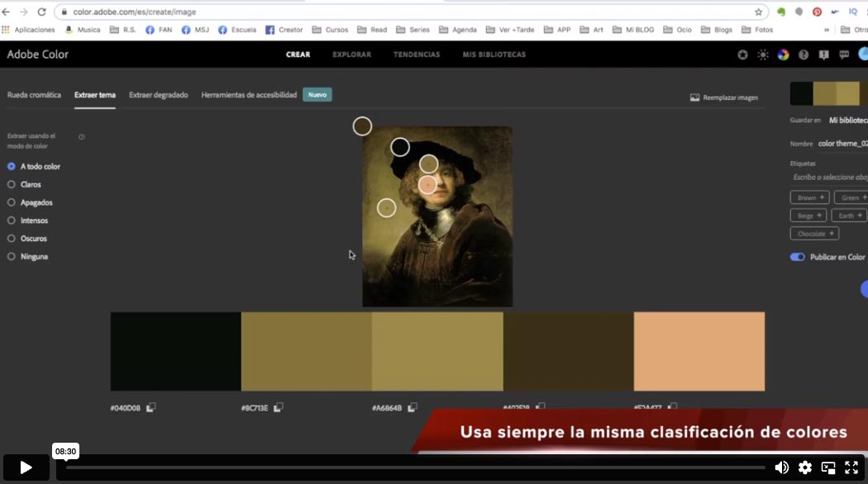The width and height of the screenshot is (868, 484).
Task: Mute the video with the speaker icon
Action: coord(781,467)
